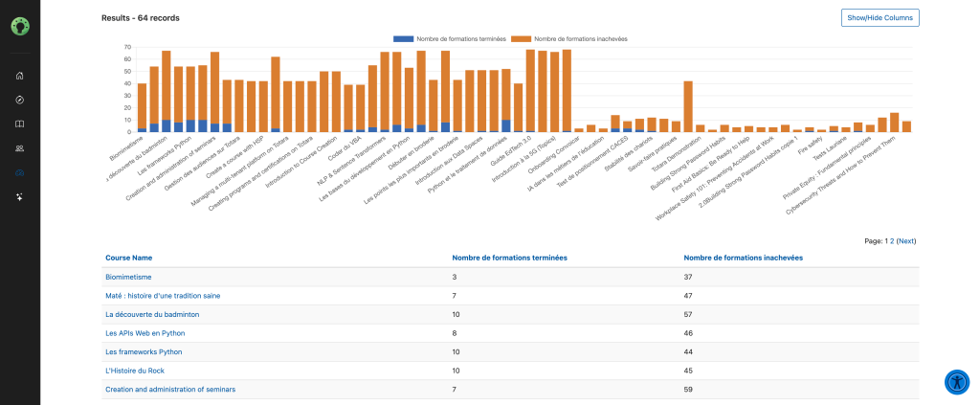Open the Home icon in the sidebar
980x405 pixels.
[20, 75]
